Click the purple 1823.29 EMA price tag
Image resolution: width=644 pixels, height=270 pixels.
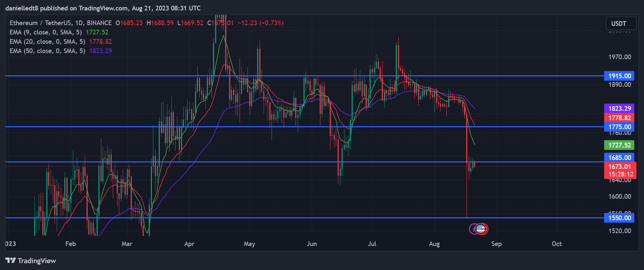tap(619, 109)
